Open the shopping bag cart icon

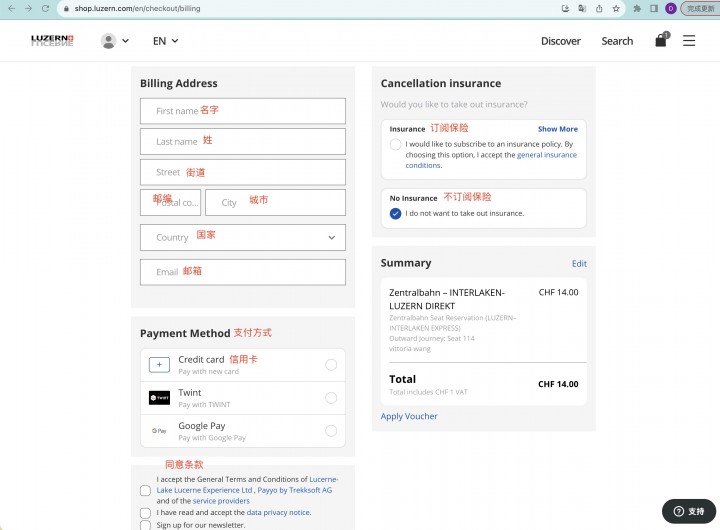tap(662, 40)
